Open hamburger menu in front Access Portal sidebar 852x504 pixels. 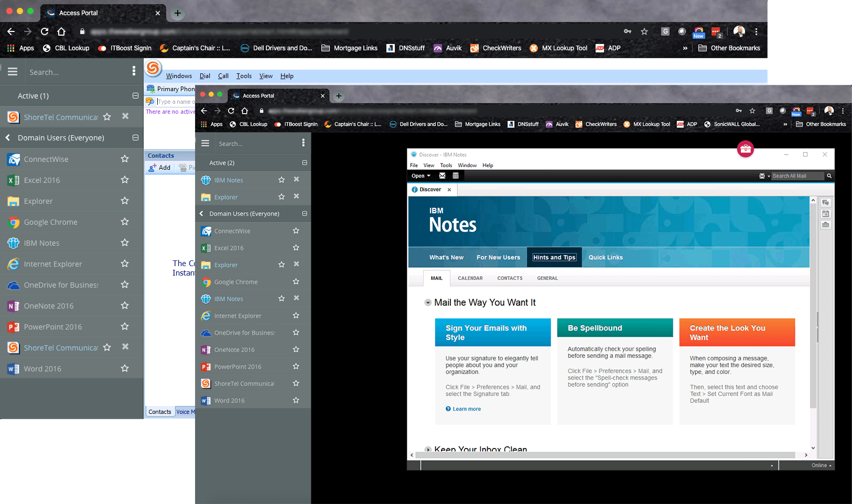205,143
